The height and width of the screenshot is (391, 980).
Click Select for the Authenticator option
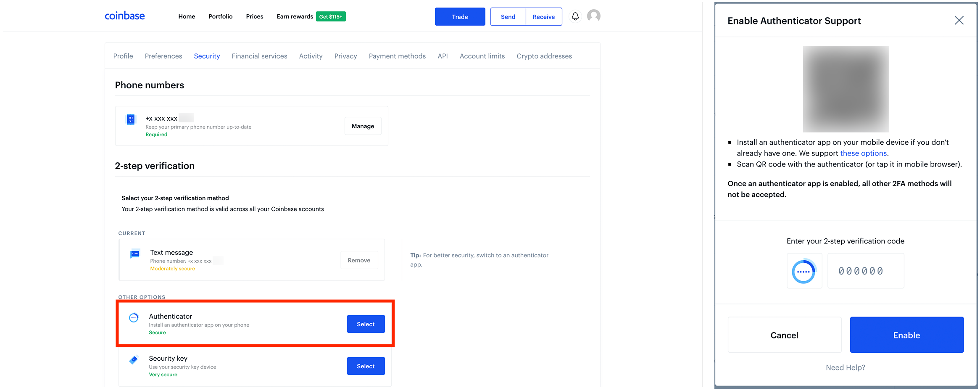pos(366,324)
